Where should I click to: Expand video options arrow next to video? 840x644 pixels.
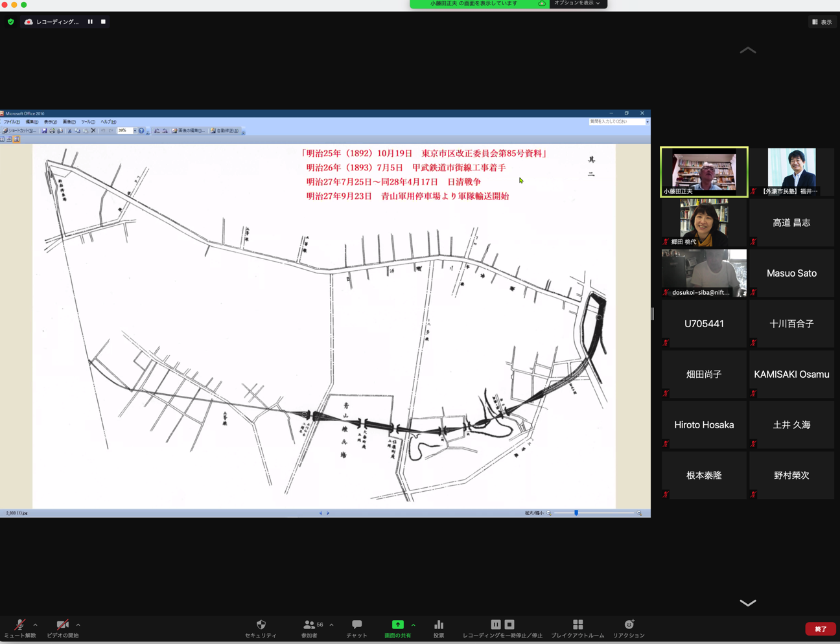(78, 625)
